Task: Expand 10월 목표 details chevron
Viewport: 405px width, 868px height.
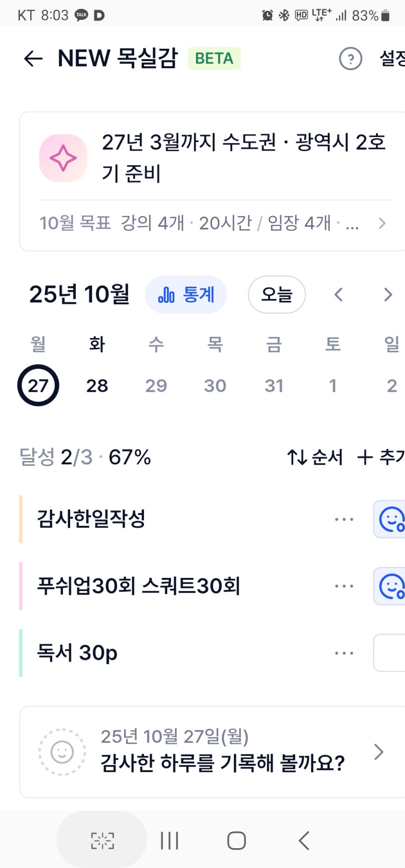Action: [382, 223]
